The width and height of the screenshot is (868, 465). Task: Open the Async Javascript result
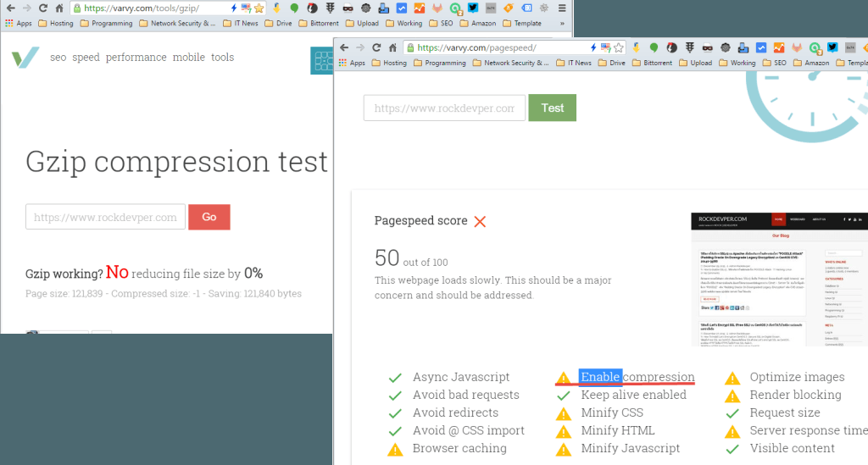coord(460,377)
